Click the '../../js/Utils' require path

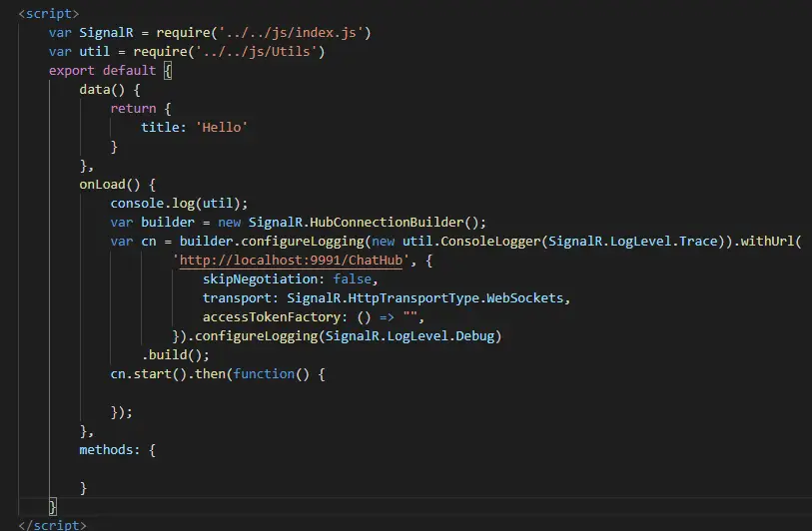256,52
